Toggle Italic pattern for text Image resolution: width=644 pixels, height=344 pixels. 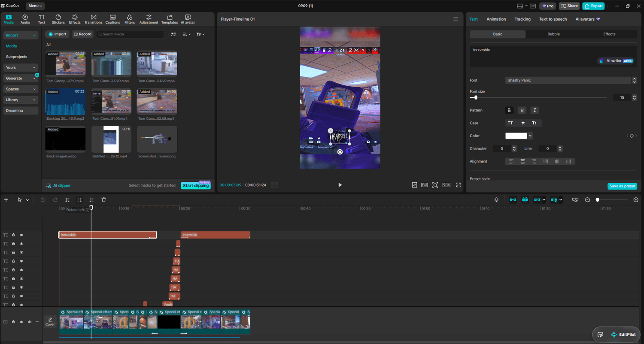pyautogui.click(x=535, y=110)
